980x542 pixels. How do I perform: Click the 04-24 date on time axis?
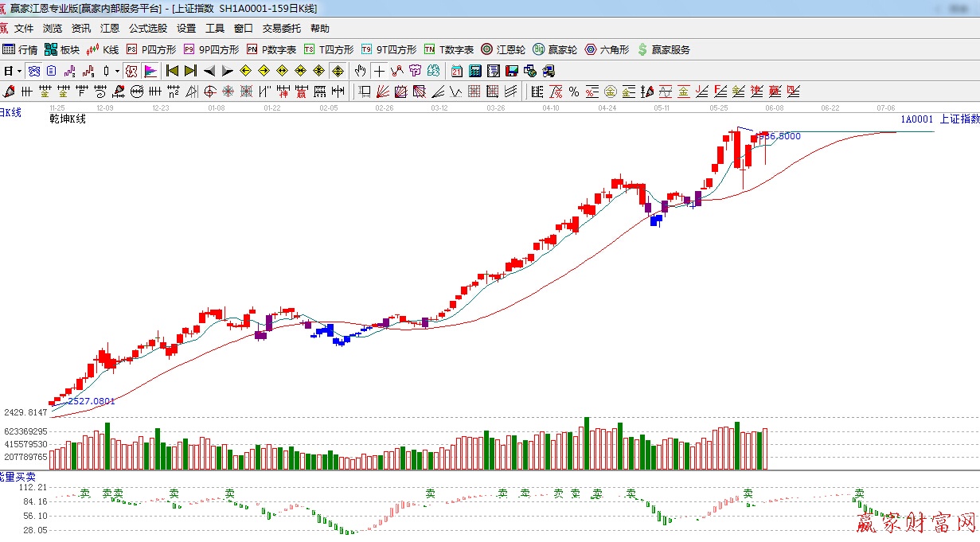(x=607, y=107)
